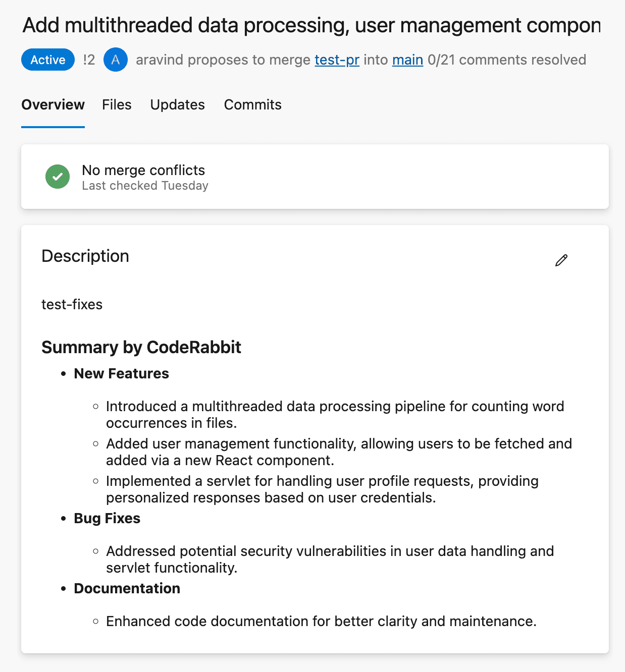Click the Documentation bullet heading

click(x=127, y=588)
